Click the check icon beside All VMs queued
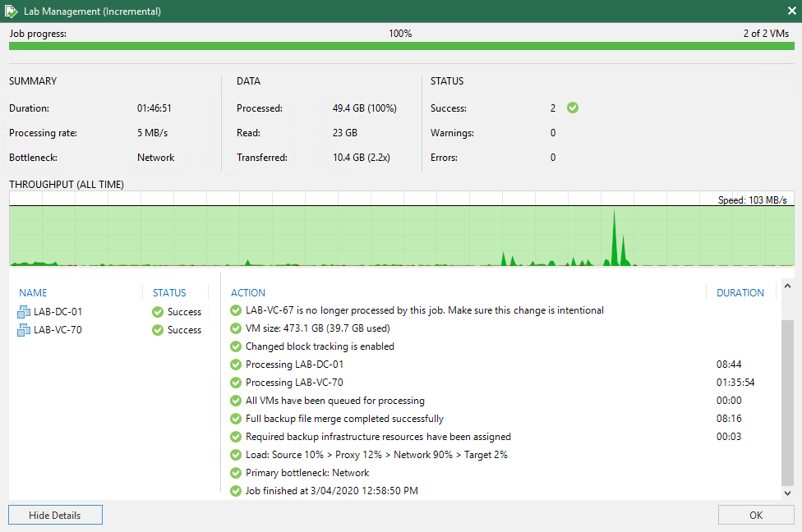 click(236, 401)
